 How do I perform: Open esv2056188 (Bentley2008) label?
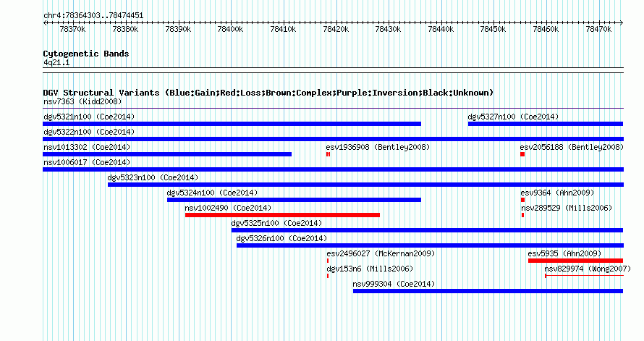[572, 147]
